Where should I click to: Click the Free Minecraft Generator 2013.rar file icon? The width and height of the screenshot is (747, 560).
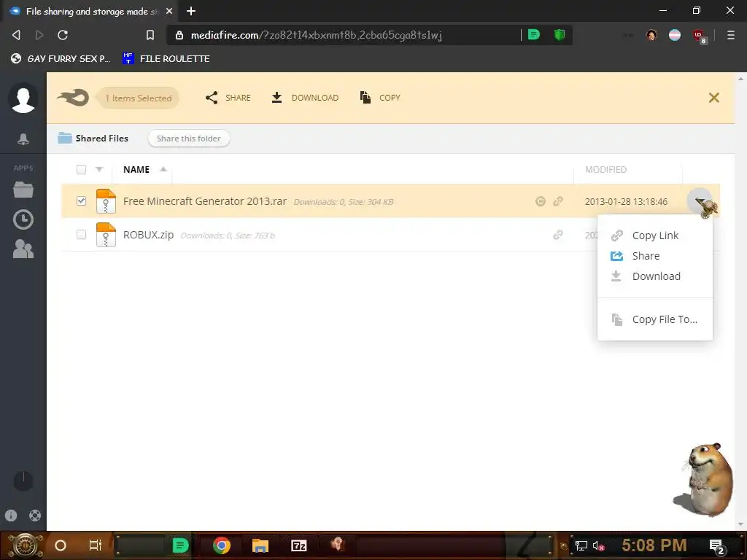(x=106, y=201)
